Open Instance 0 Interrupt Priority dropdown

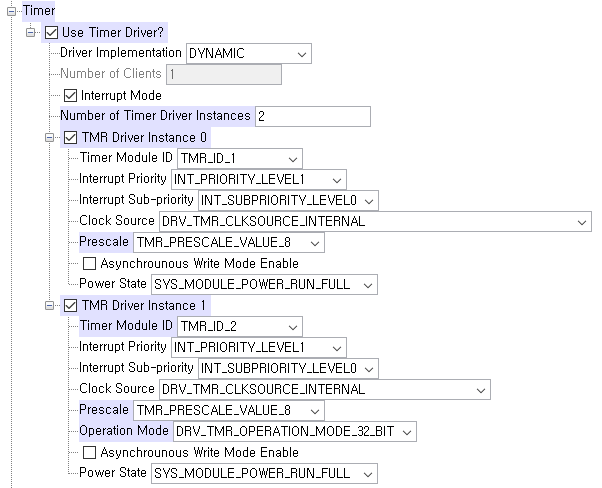tap(264, 179)
